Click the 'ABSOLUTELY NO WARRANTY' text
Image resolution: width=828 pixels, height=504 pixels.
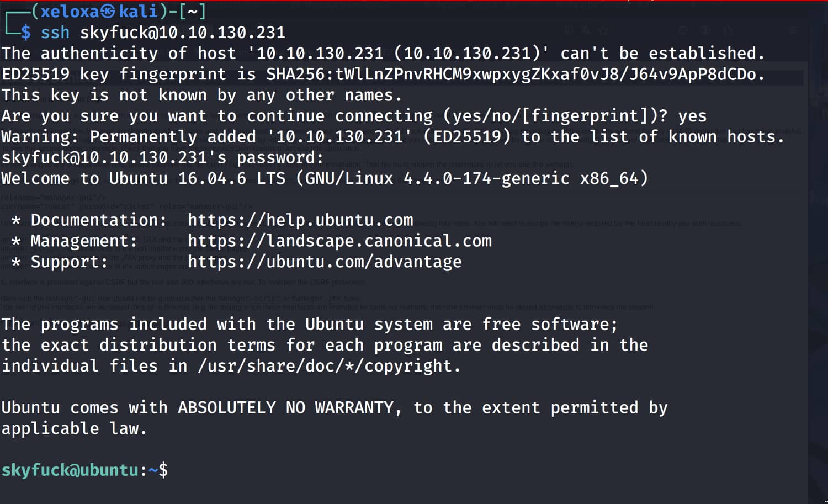(x=286, y=408)
